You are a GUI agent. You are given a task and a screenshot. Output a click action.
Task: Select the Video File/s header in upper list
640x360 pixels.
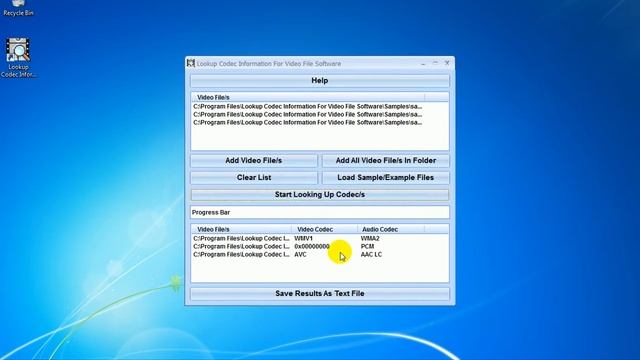point(308,97)
